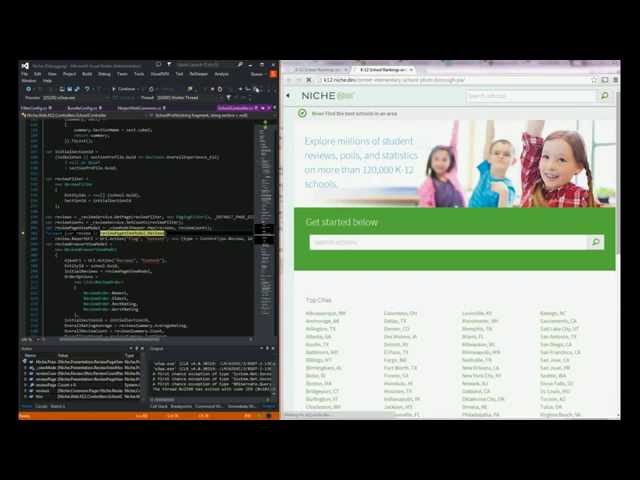Switch to the Immediate Window tab

click(242, 406)
